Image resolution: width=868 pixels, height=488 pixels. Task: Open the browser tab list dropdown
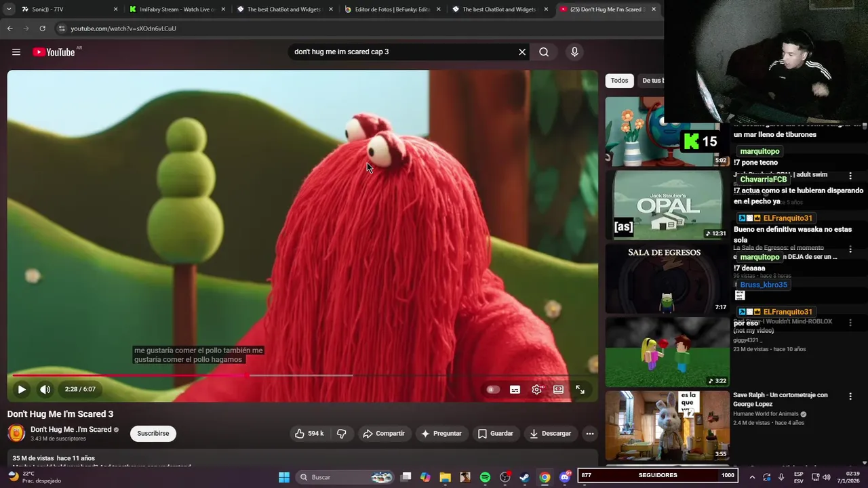(9, 9)
